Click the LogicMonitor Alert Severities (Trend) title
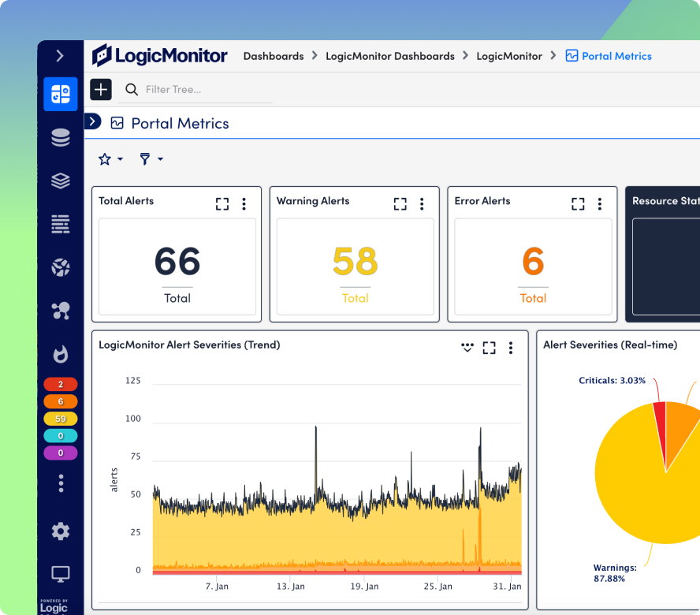The width and height of the screenshot is (700, 615). point(189,345)
